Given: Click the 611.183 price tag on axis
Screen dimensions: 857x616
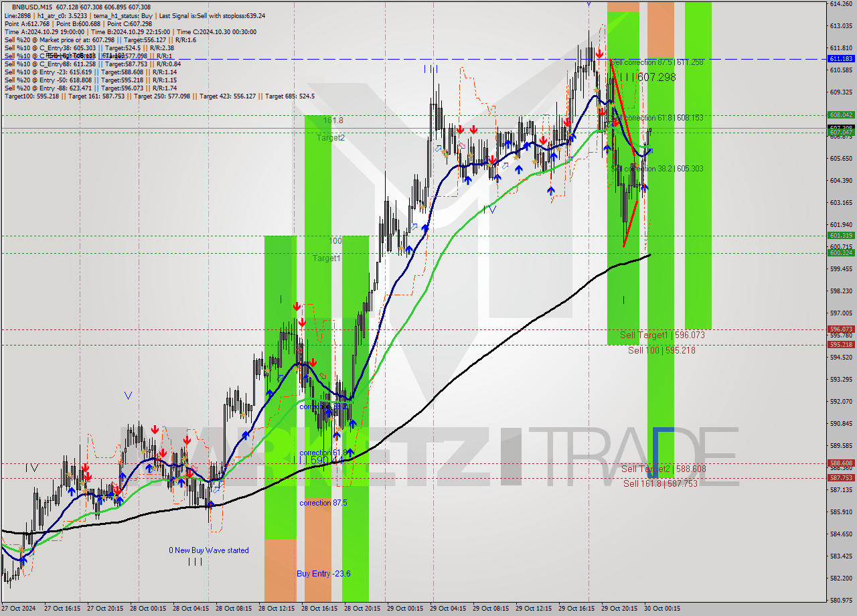Looking at the screenshot, I should (x=841, y=59).
